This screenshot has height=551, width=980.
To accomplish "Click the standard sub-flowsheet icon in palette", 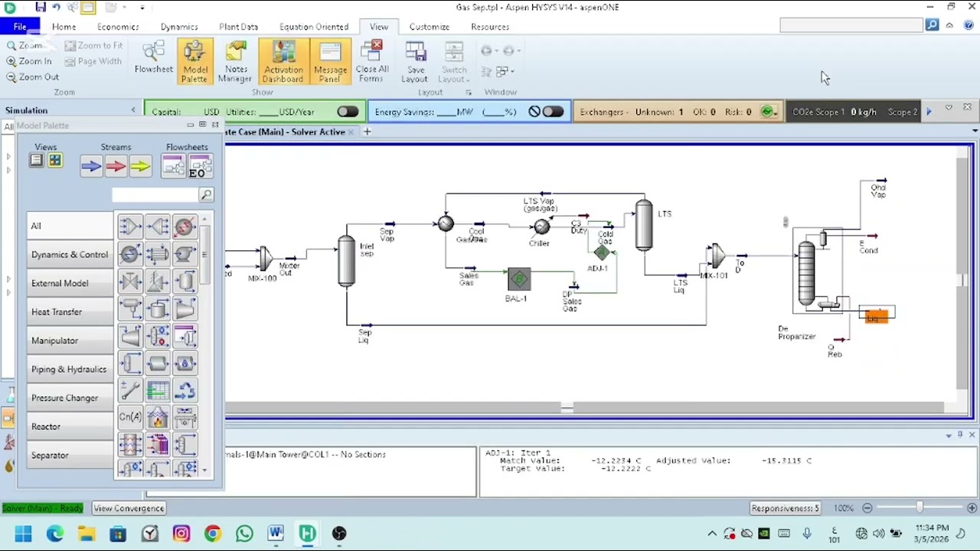I will coord(174,166).
